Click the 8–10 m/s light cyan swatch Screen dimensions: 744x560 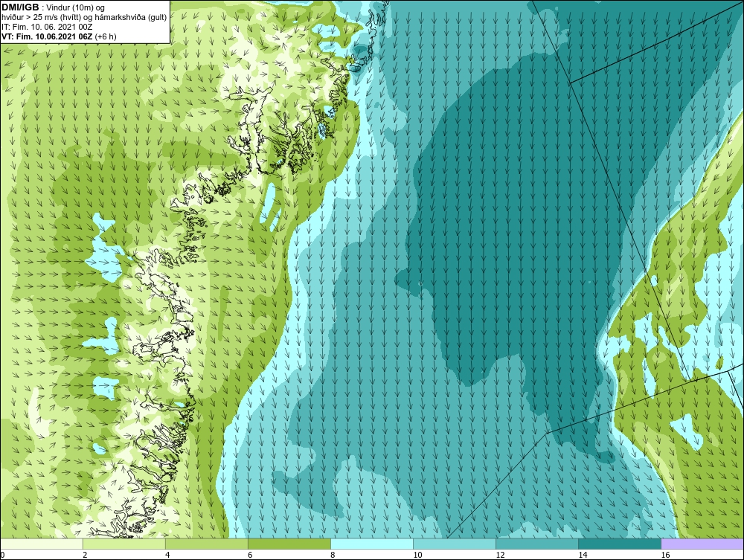tap(372, 544)
